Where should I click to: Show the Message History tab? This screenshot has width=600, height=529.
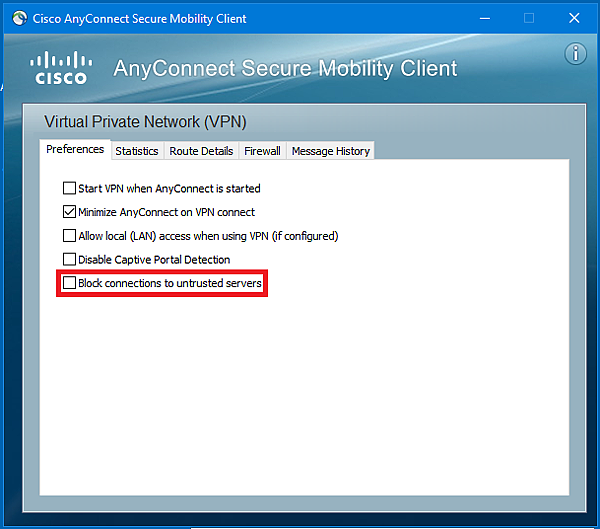tap(331, 151)
